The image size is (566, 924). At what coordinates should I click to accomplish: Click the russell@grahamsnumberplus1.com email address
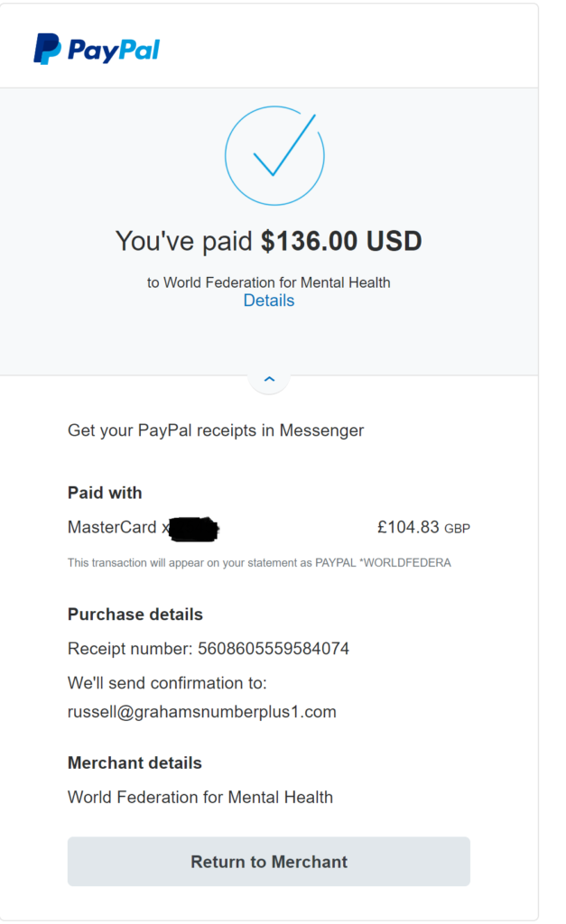(202, 712)
